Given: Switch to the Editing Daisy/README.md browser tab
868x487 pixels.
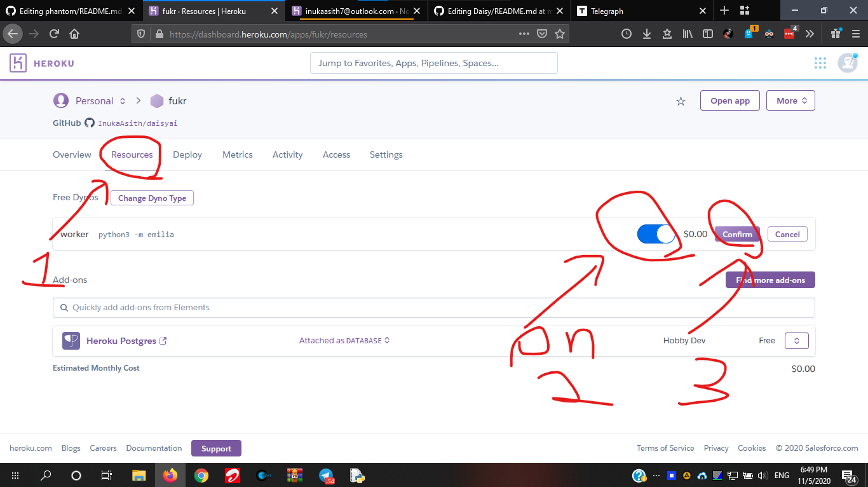Looking at the screenshot, I should click(499, 11).
